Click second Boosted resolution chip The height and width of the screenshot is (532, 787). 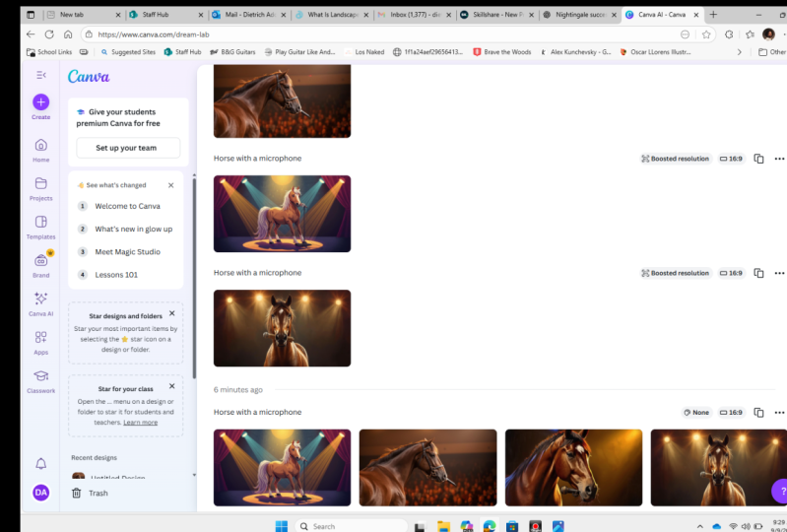(676, 273)
